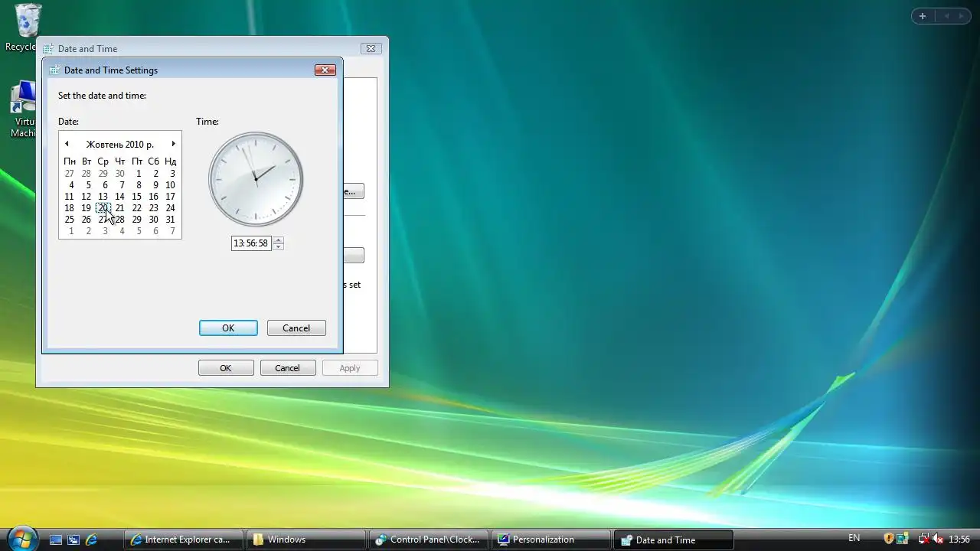Select October 22 in the calendar

(x=137, y=208)
